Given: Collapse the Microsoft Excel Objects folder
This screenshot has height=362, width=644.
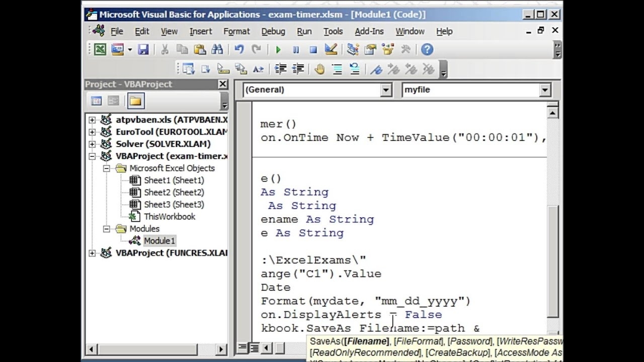Looking at the screenshot, I should pos(107,168).
